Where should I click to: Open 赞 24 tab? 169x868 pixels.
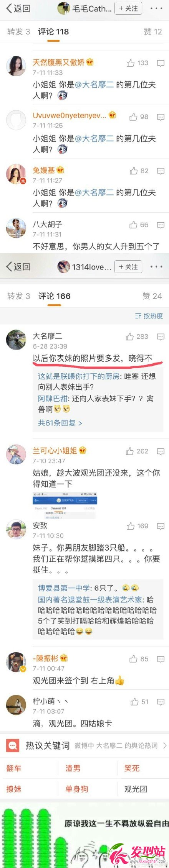(x=152, y=296)
